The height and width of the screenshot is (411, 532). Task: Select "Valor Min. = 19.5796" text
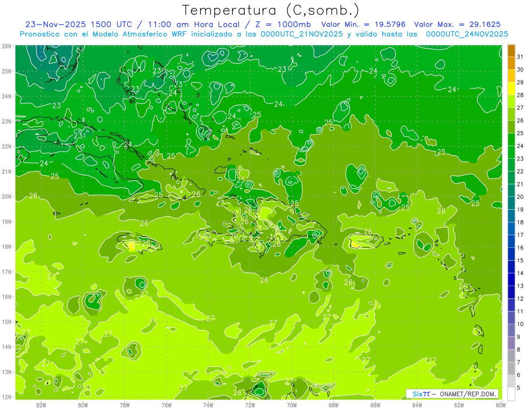(364, 24)
